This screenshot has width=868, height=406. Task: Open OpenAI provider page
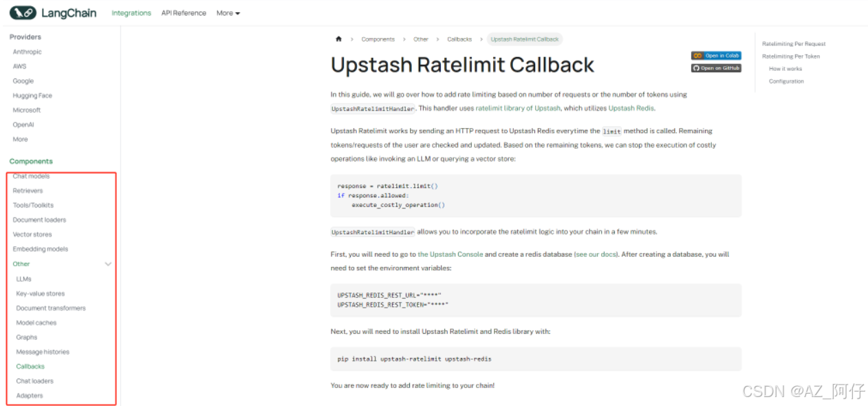(23, 125)
